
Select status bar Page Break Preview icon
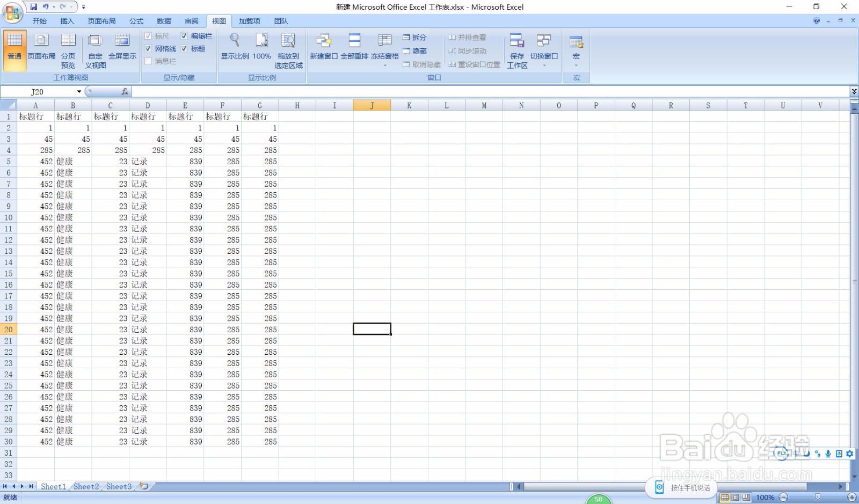click(x=746, y=498)
